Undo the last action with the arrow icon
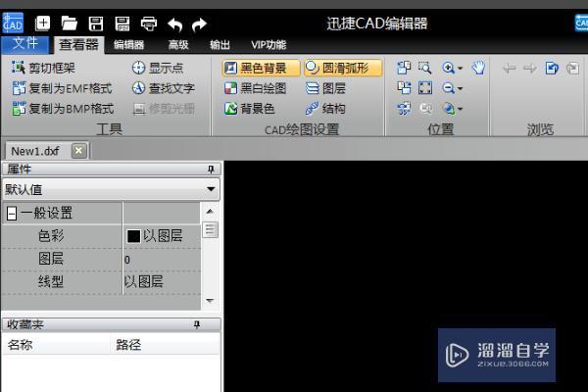The width and height of the screenshot is (588, 392). coord(174,24)
